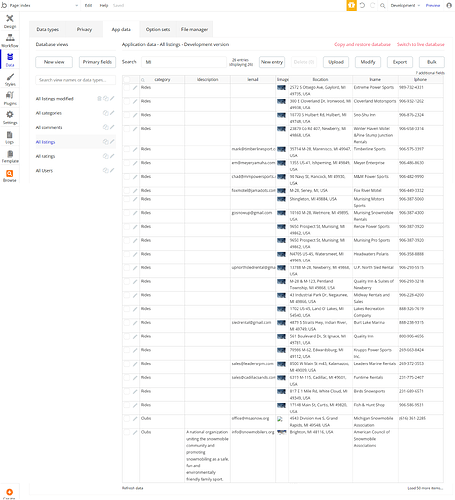Click the Modify button
This screenshot has height=500, width=455.
368,62
